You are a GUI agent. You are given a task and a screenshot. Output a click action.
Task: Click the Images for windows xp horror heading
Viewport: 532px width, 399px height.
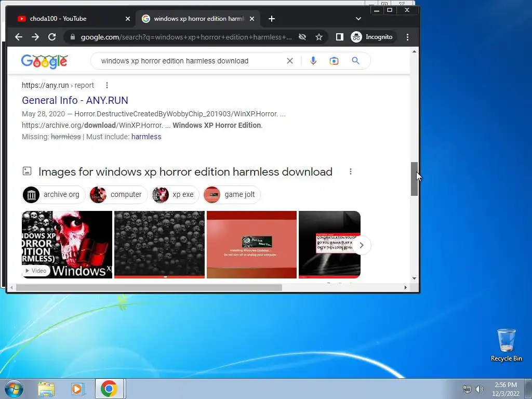click(x=185, y=171)
